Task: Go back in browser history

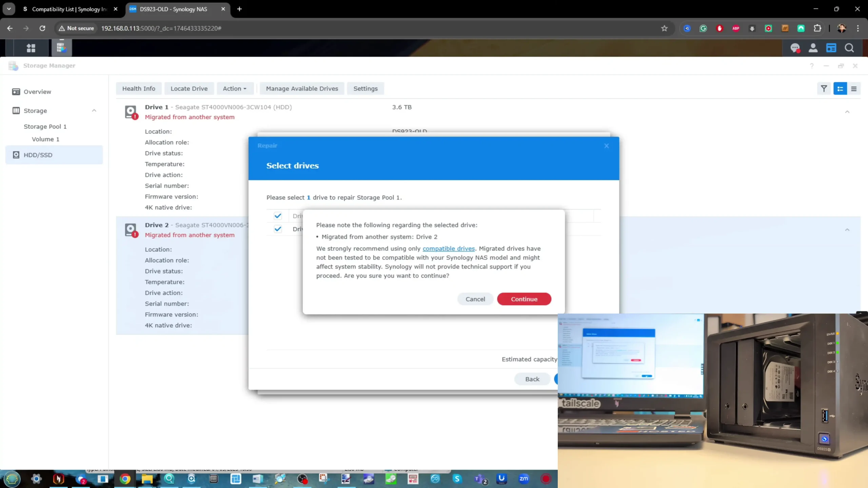Action: coord(10,28)
